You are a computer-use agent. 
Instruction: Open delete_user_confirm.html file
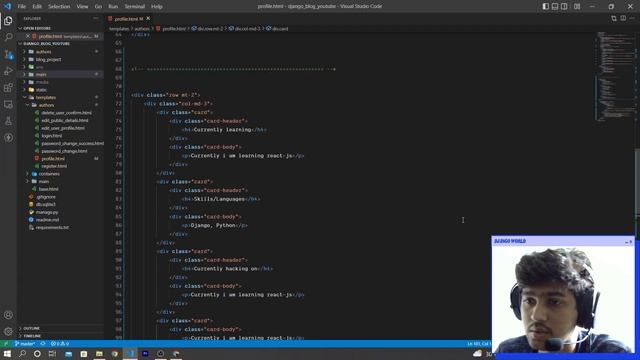click(66, 113)
